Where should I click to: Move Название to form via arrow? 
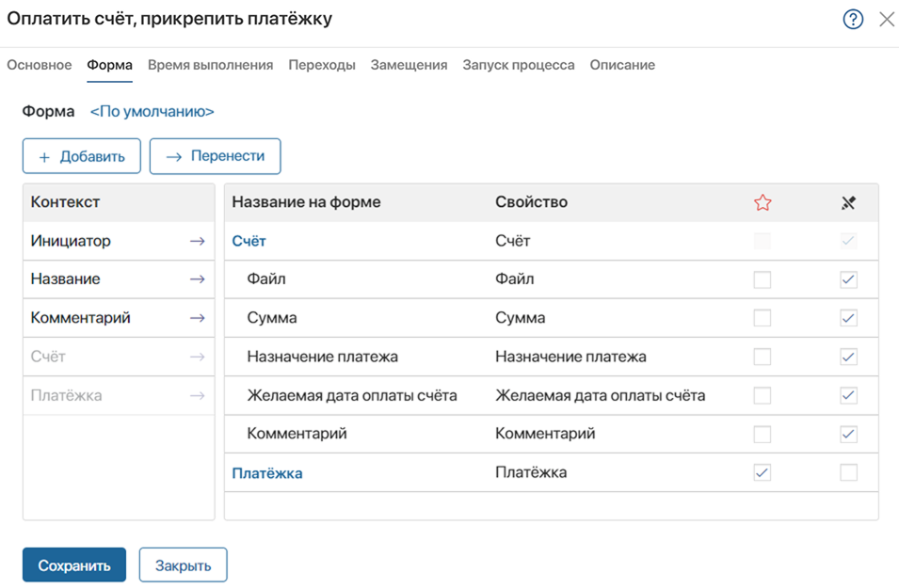tap(198, 279)
